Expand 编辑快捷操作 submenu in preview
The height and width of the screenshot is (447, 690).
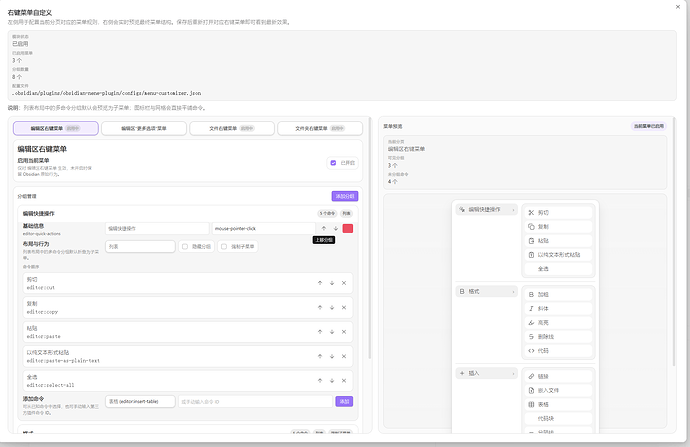click(x=486, y=209)
